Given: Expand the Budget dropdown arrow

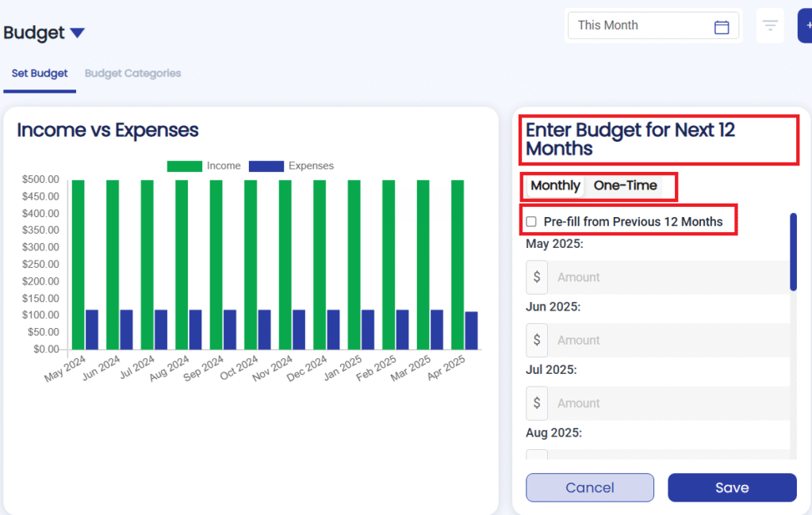Looking at the screenshot, I should click(77, 33).
